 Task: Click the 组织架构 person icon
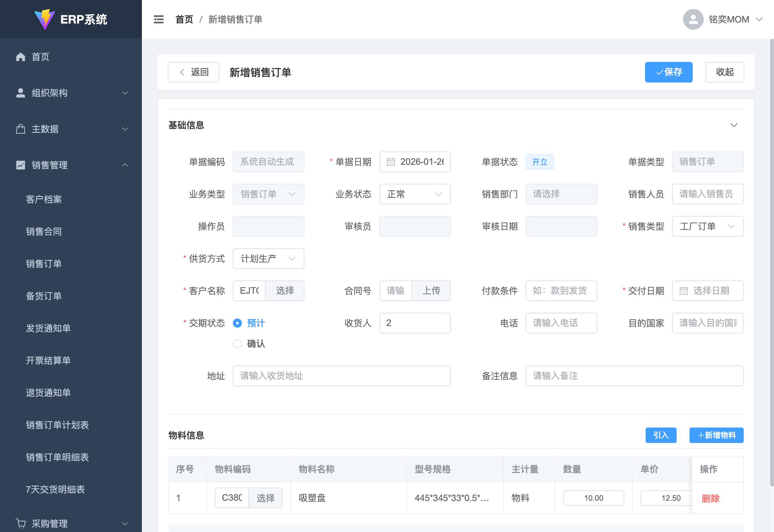[x=21, y=93]
